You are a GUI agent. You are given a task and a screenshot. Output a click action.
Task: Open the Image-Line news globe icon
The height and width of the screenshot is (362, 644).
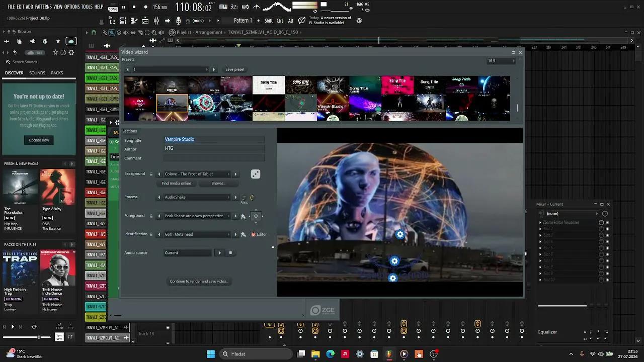(359, 21)
